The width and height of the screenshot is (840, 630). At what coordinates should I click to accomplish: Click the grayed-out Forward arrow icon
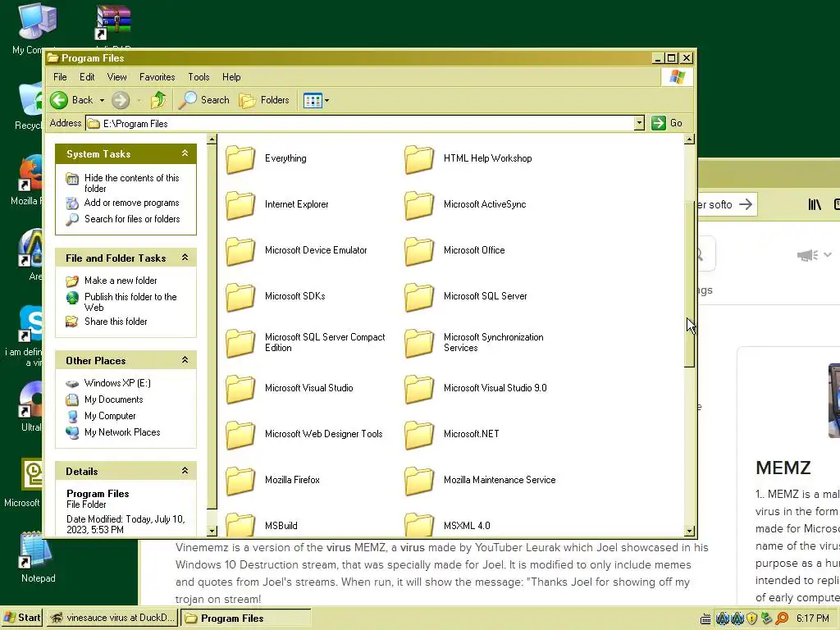(121, 99)
